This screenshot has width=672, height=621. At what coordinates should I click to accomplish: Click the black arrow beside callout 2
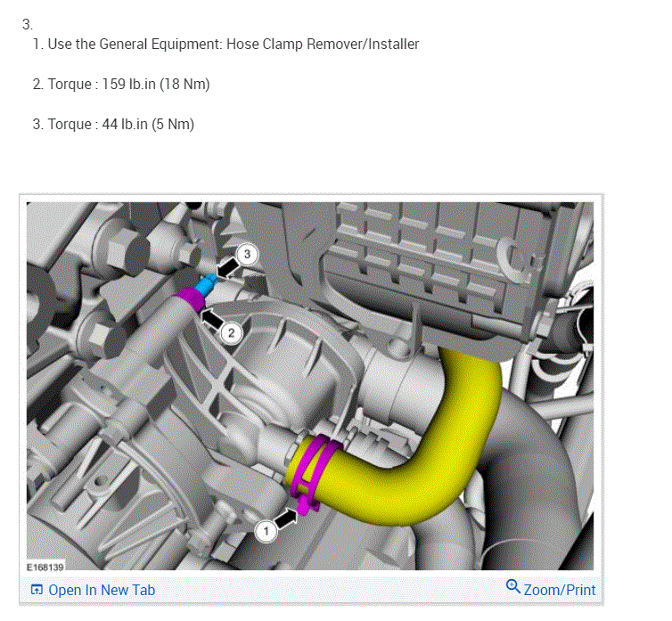pos(212,319)
